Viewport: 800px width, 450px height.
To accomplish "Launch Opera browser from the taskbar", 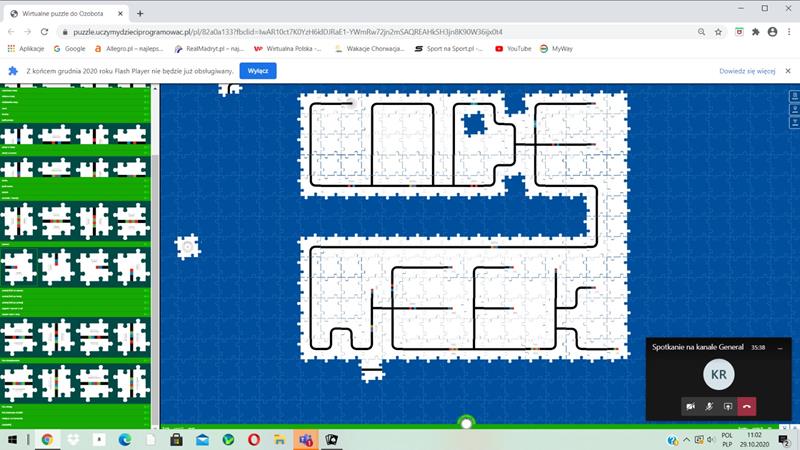I will [x=254, y=440].
